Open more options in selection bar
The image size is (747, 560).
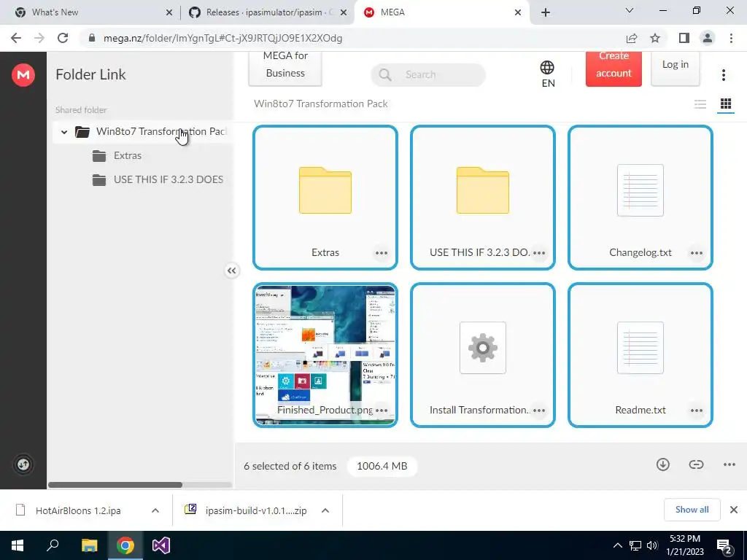(x=729, y=464)
